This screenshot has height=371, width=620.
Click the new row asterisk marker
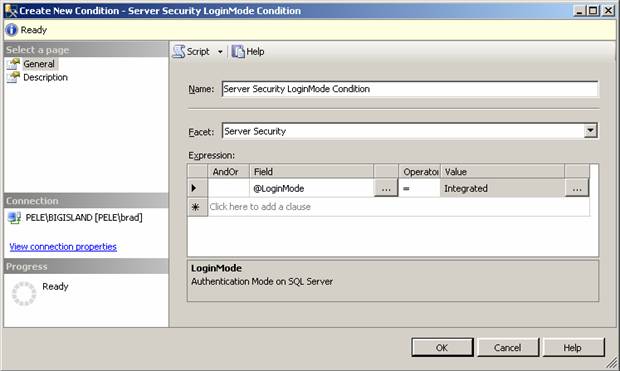pyautogui.click(x=197, y=207)
